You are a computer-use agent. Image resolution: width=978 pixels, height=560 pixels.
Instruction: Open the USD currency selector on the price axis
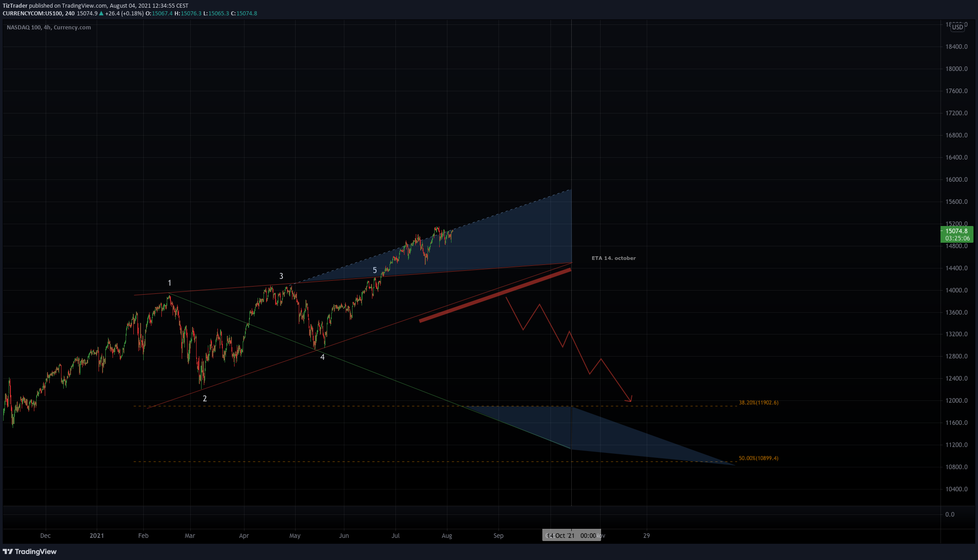957,27
